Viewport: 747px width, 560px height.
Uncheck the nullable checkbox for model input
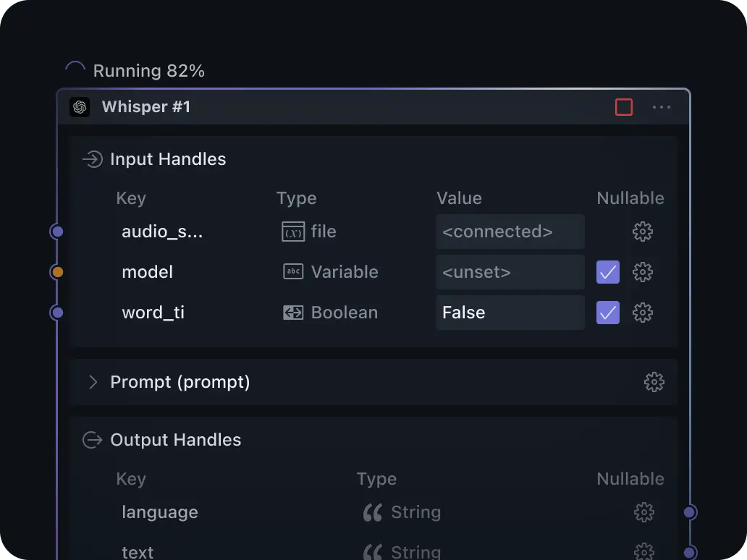[607, 272]
